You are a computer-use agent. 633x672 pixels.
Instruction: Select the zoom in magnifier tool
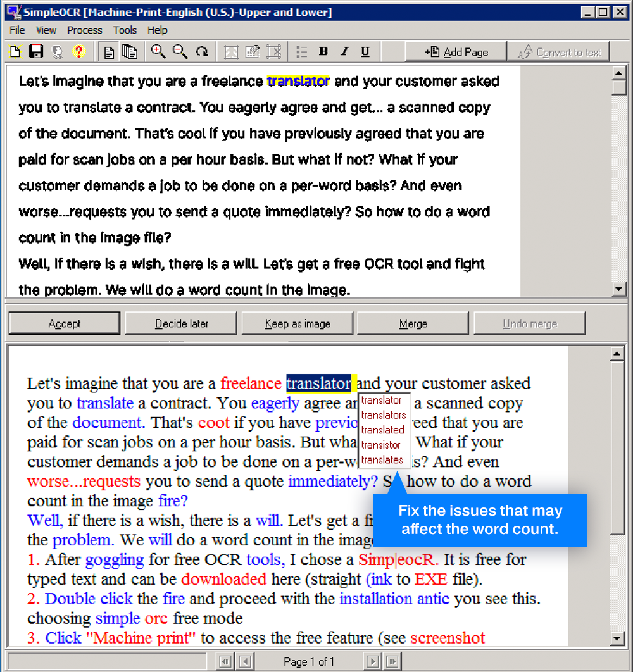(158, 51)
